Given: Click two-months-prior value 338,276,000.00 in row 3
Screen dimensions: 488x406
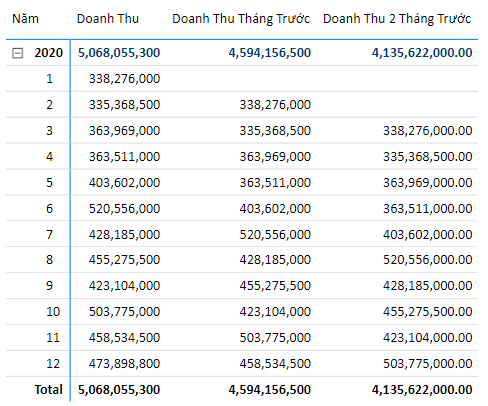Looking at the screenshot, I should point(428,131).
